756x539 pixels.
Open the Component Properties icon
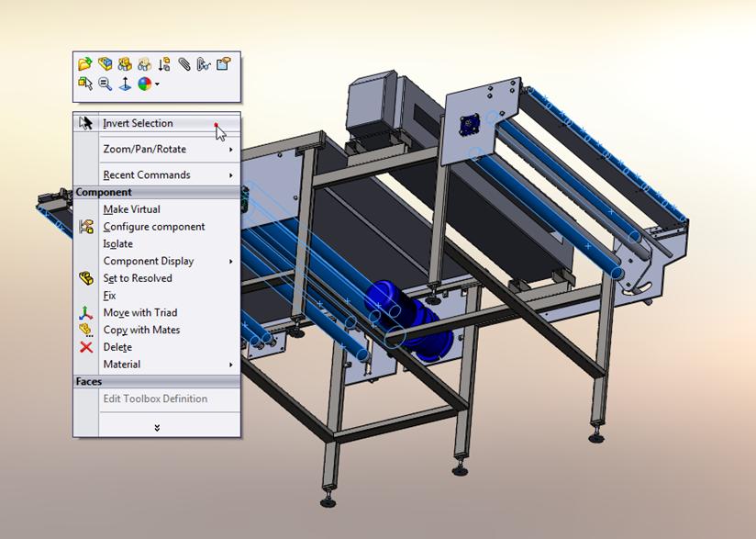click(x=224, y=62)
